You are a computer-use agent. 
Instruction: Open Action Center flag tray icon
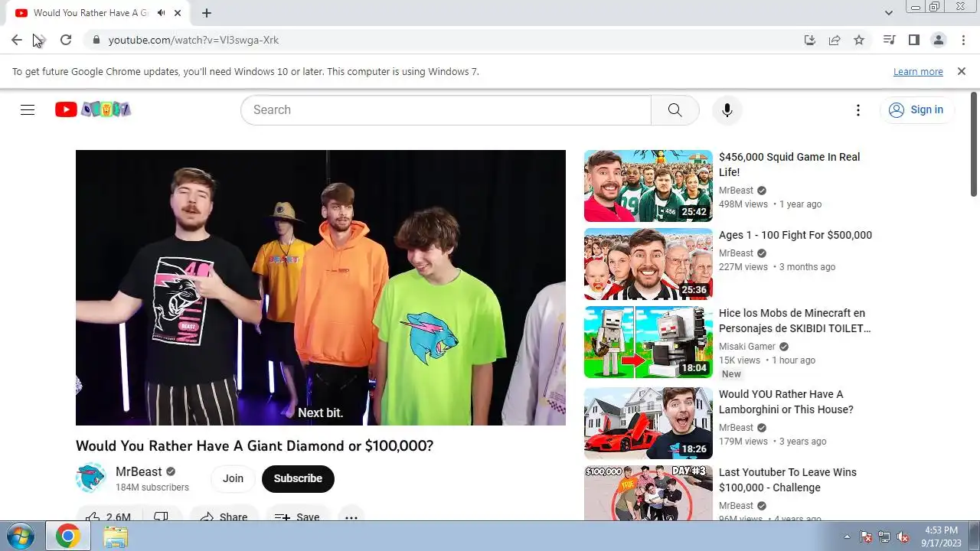(x=866, y=536)
